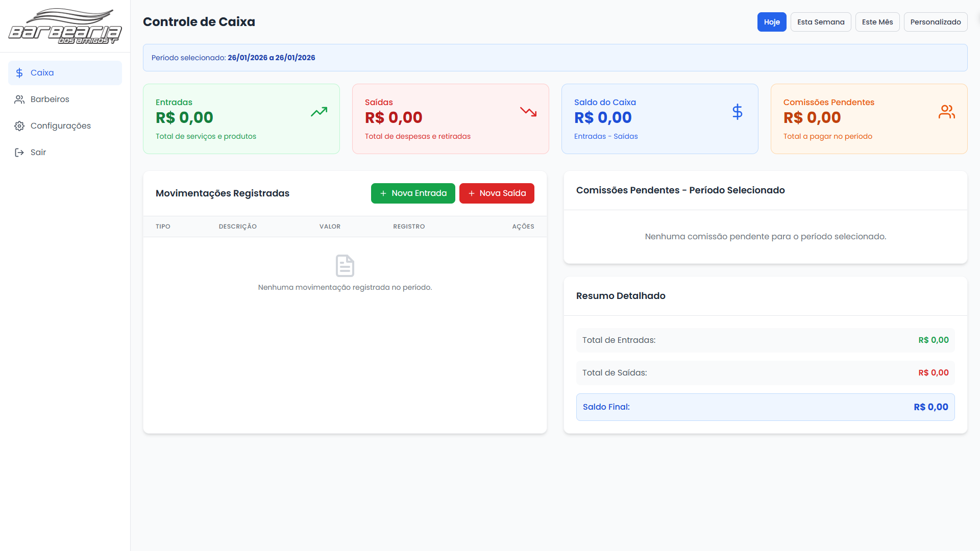
Task: Click the dollar icon on Saldo do Caixa card
Action: (x=738, y=112)
